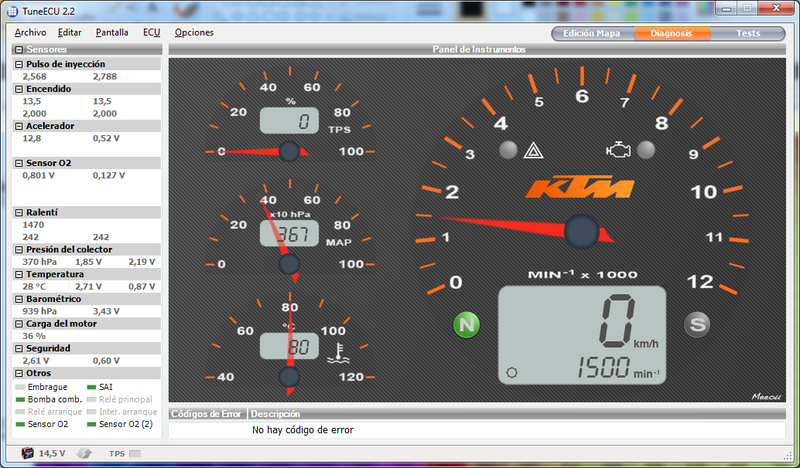The width and height of the screenshot is (800, 468).
Task: Click the MAP 367 digital readout
Action: (x=289, y=233)
